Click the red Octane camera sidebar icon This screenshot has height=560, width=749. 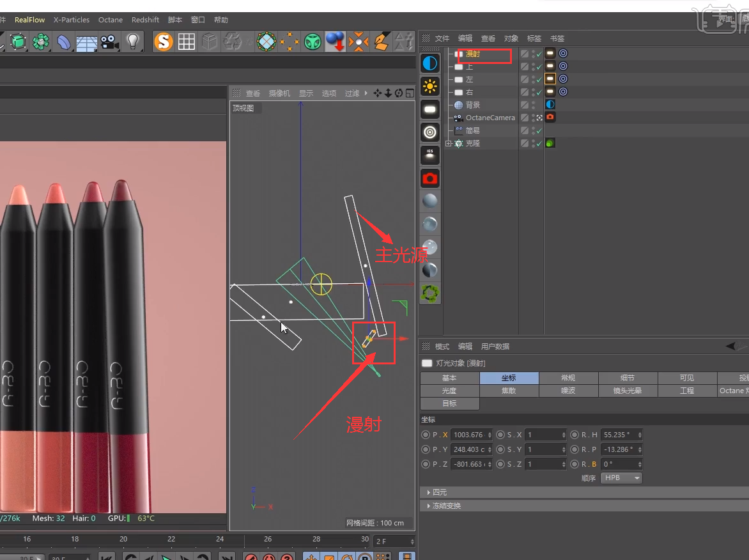430,178
